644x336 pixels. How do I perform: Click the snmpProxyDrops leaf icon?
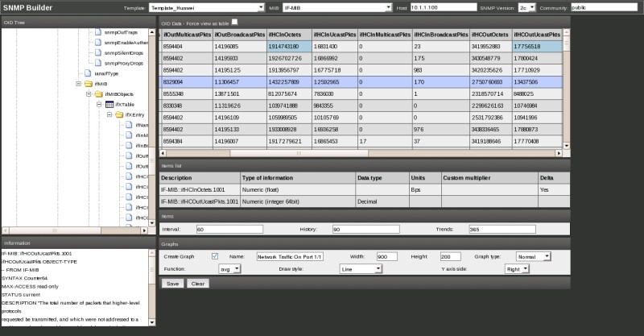pos(99,62)
